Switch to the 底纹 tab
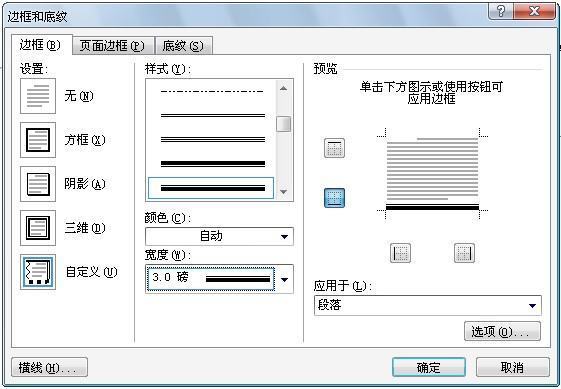This screenshot has height=389, width=561. point(183,45)
